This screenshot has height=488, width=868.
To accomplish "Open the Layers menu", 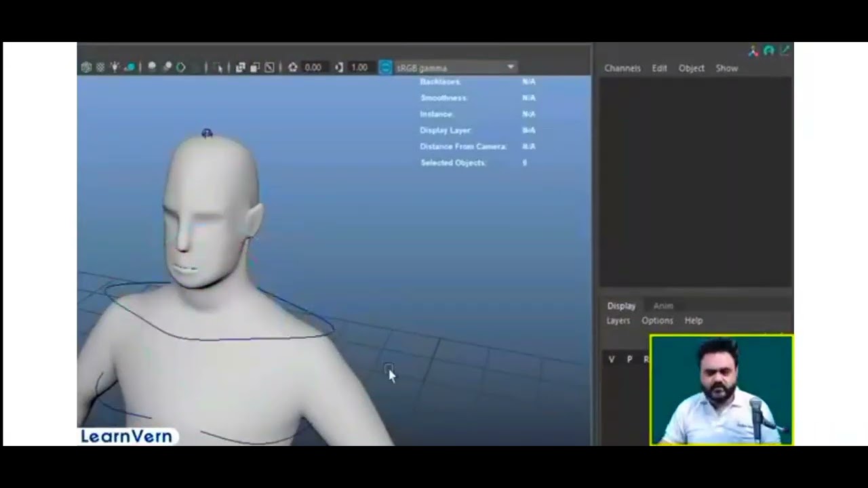I will [618, 321].
